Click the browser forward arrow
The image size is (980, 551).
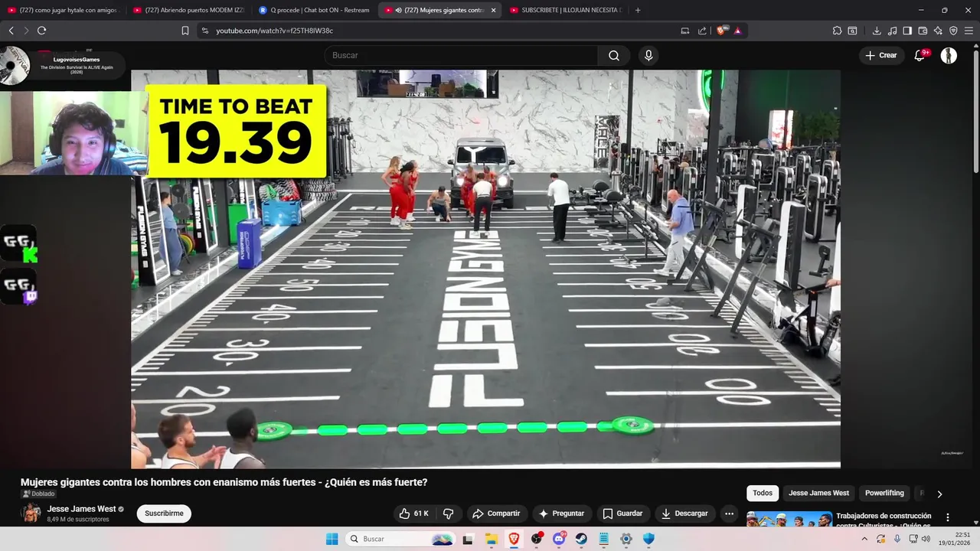click(x=26, y=31)
